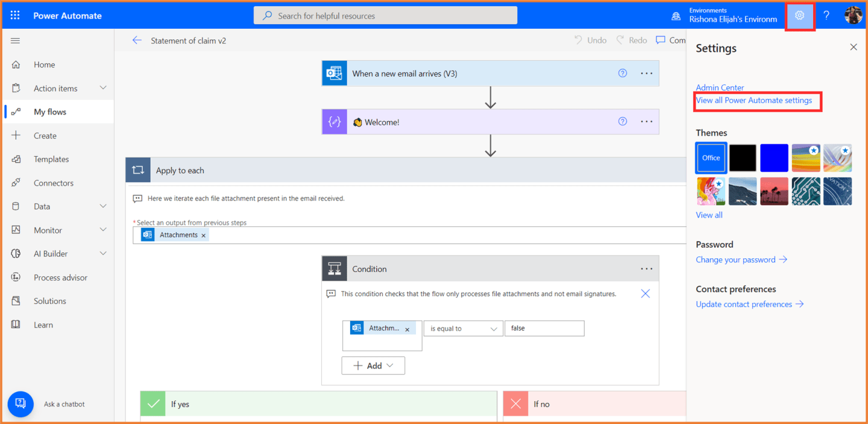Click the green checkmark icon on If yes
The image size is (868, 424).
click(153, 404)
